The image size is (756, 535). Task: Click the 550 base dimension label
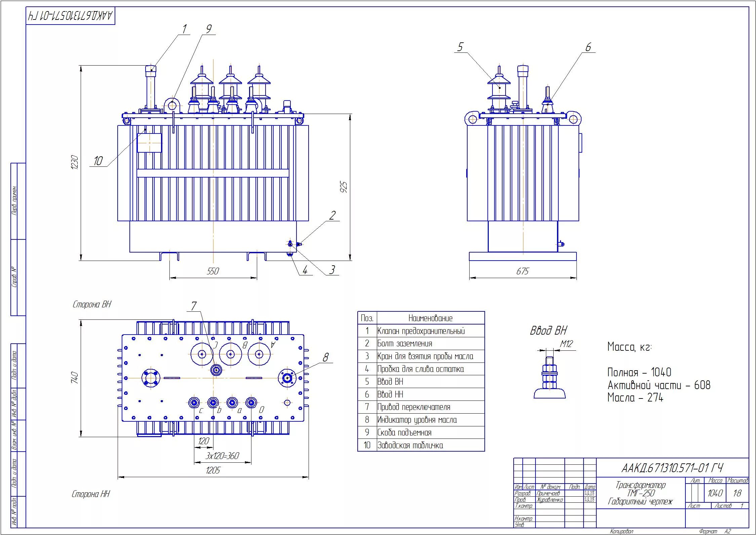click(x=213, y=271)
